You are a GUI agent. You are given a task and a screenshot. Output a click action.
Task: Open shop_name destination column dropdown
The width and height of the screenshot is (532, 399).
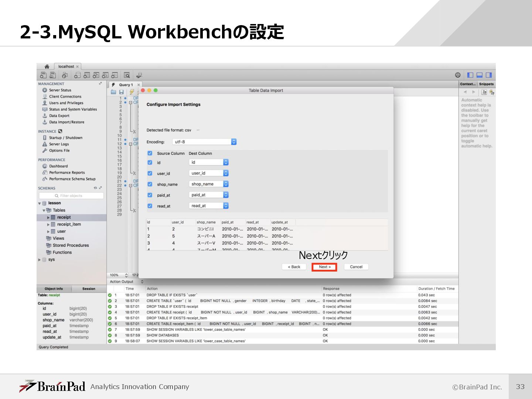(209, 184)
